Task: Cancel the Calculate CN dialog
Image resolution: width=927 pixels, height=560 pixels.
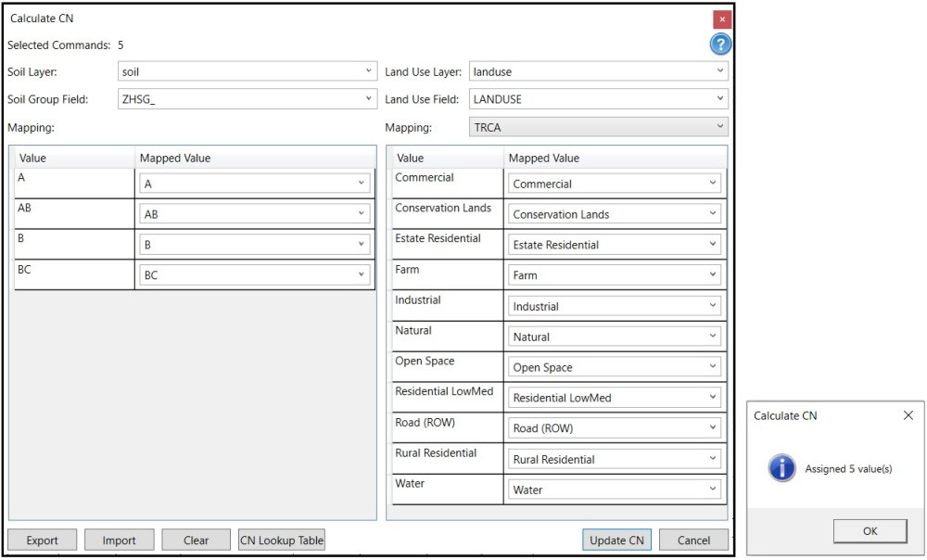Action: (x=694, y=540)
